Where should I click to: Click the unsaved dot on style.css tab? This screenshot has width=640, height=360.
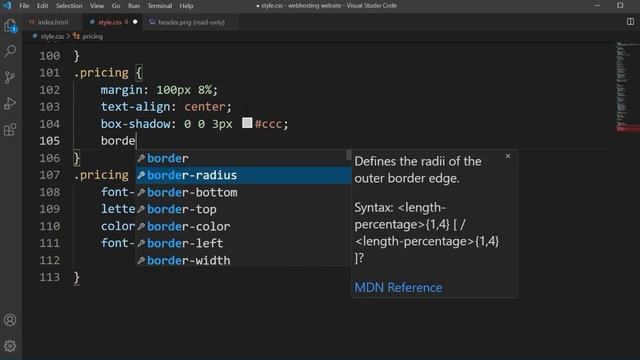(135, 22)
